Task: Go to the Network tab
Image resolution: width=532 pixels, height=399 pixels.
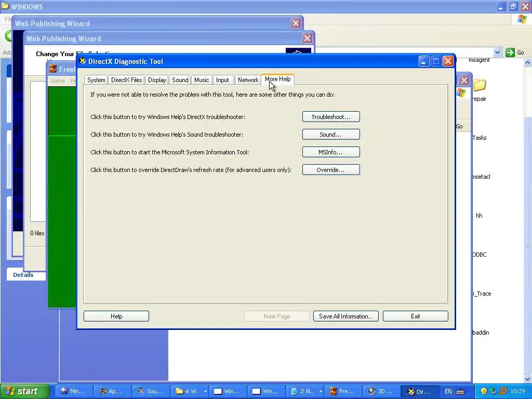Action: (x=248, y=79)
